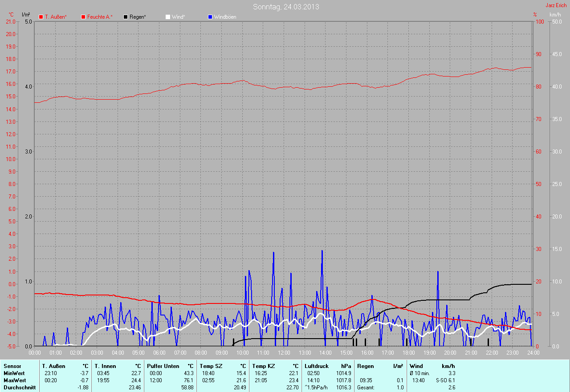570x392 pixels.
Task: Click the red swatch beside T. Außen legend
Action: tap(41, 17)
